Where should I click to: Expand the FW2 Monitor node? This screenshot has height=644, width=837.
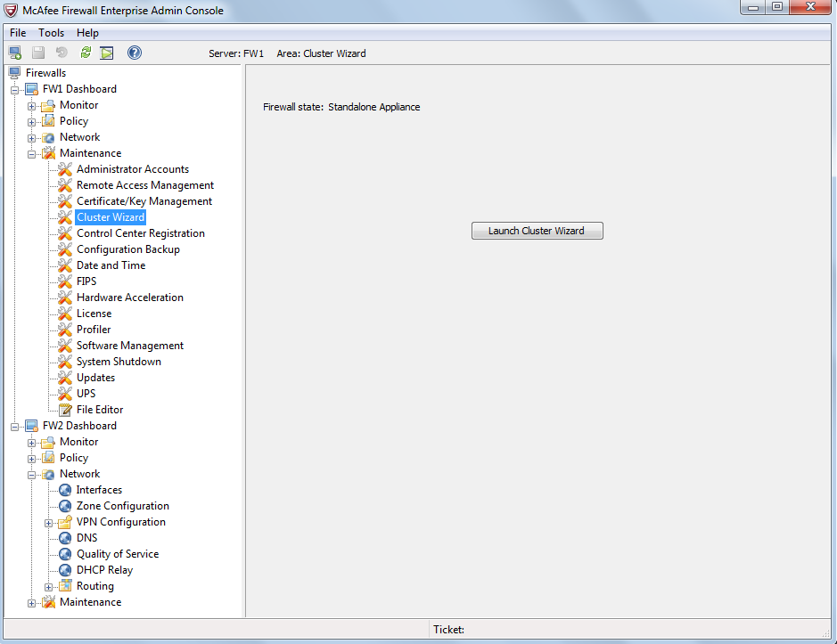pyautogui.click(x=31, y=443)
